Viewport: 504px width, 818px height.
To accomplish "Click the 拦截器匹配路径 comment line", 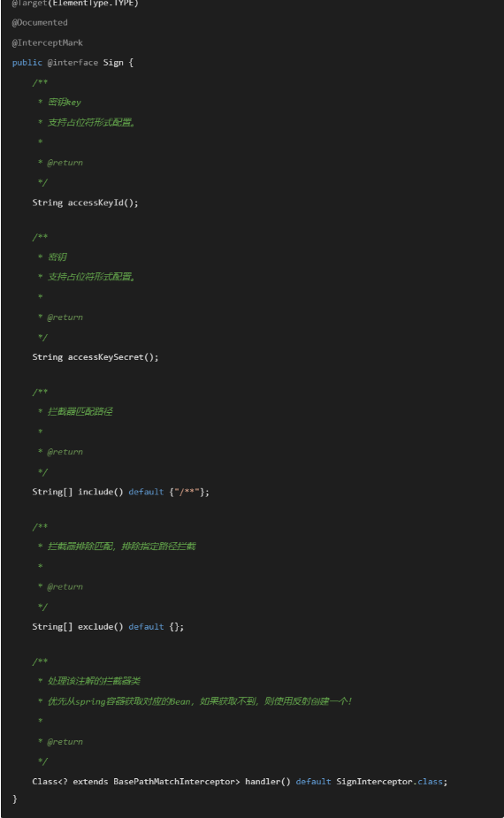I will pos(75,411).
